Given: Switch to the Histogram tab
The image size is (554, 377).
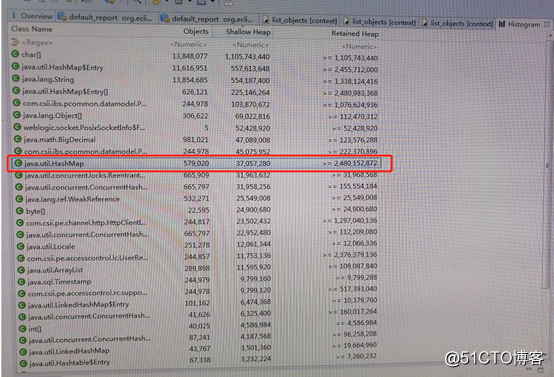Looking at the screenshot, I should (x=520, y=24).
